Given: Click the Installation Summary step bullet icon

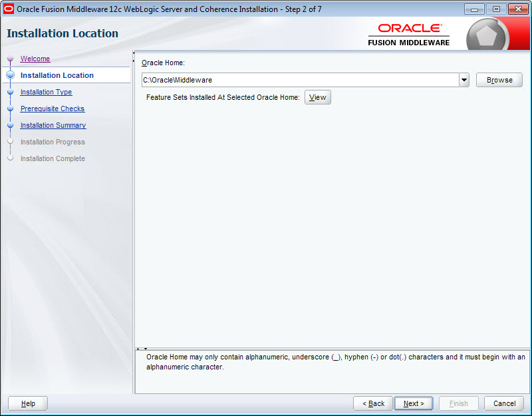Looking at the screenshot, I should (x=10, y=125).
